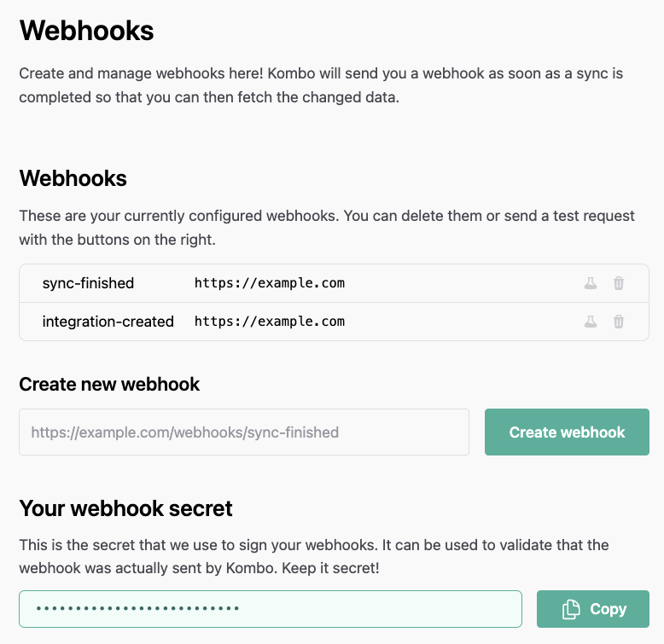
Task: Send test request for sync-finished webhook
Action: click(591, 283)
